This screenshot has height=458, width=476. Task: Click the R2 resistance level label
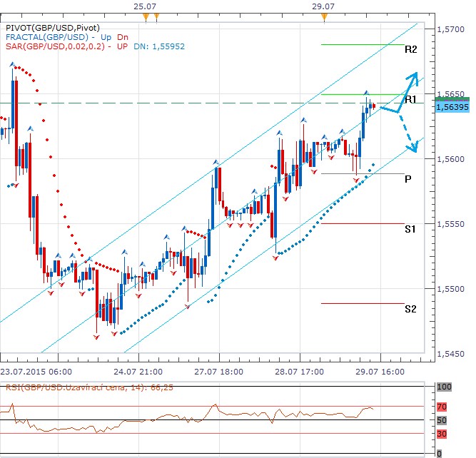pyautogui.click(x=410, y=50)
